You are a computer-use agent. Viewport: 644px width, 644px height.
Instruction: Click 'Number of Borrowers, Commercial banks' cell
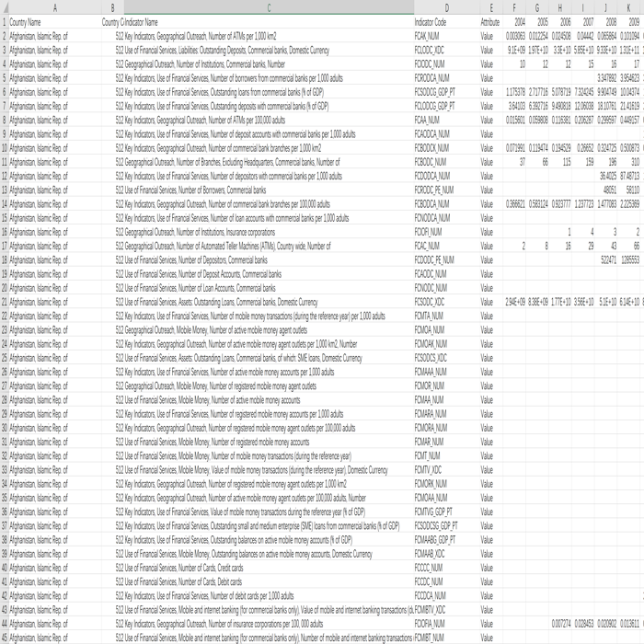coord(269,190)
